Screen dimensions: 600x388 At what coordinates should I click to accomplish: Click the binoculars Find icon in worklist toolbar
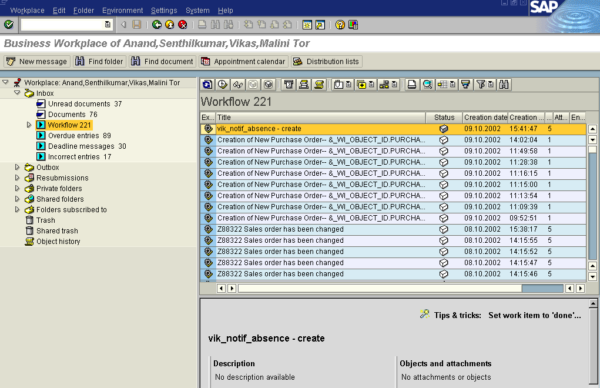click(x=504, y=85)
